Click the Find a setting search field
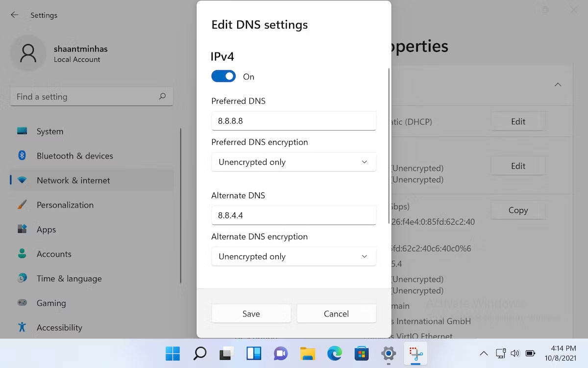 [x=91, y=97]
